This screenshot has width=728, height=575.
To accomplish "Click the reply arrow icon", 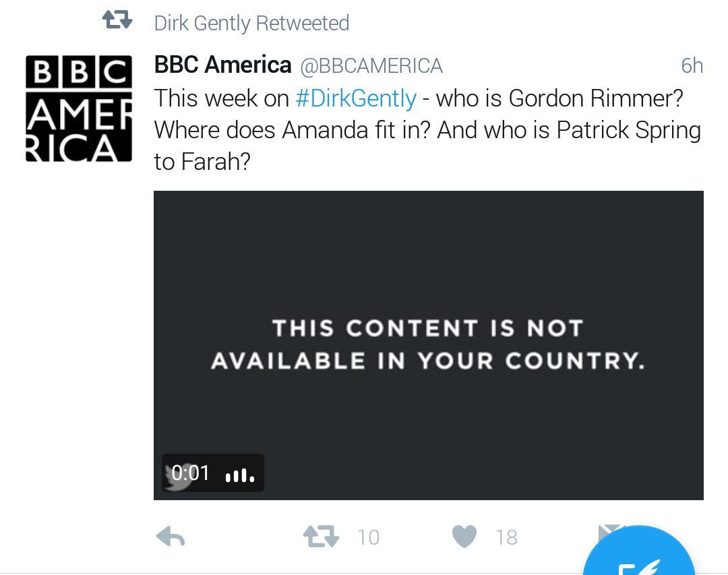I will click(x=171, y=537).
